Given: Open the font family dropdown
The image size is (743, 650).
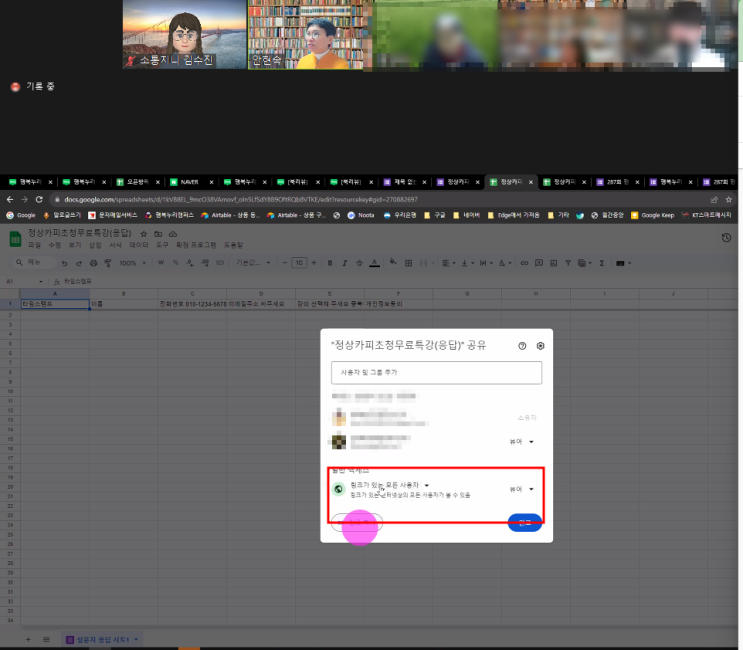Looking at the screenshot, I should [x=254, y=263].
